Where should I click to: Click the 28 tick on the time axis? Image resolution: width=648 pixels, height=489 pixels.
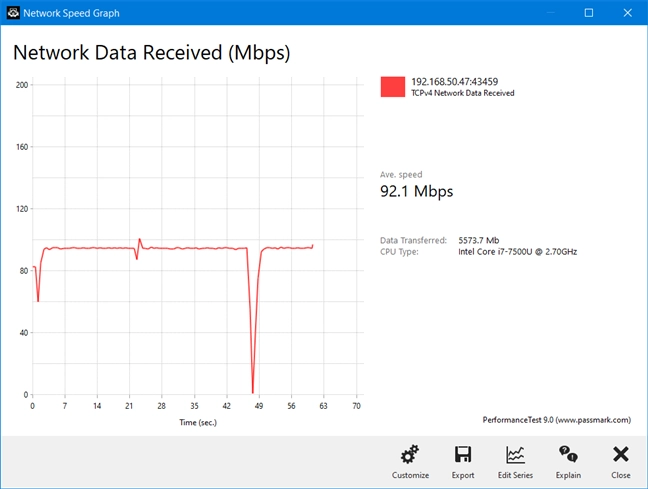pos(162,406)
